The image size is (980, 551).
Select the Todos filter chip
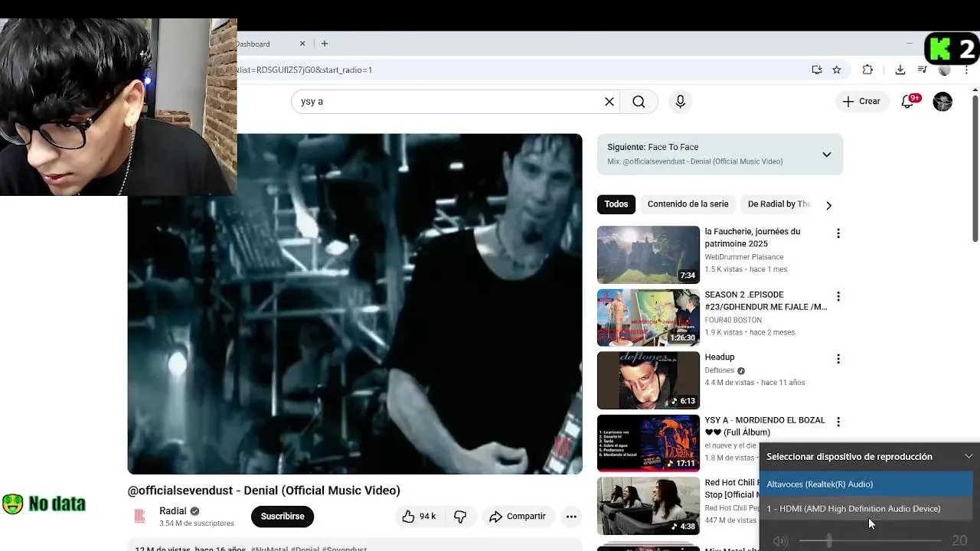[x=616, y=204]
